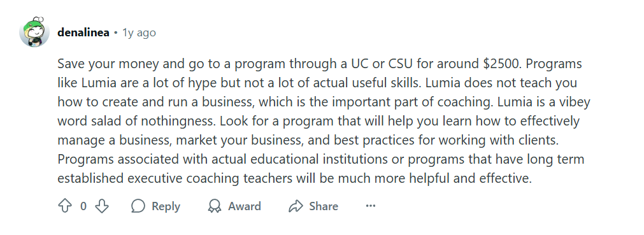Image resolution: width=644 pixels, height=235 pixels.
Task: Open denalinea's avatar image
Action: [x=34, y=32]
